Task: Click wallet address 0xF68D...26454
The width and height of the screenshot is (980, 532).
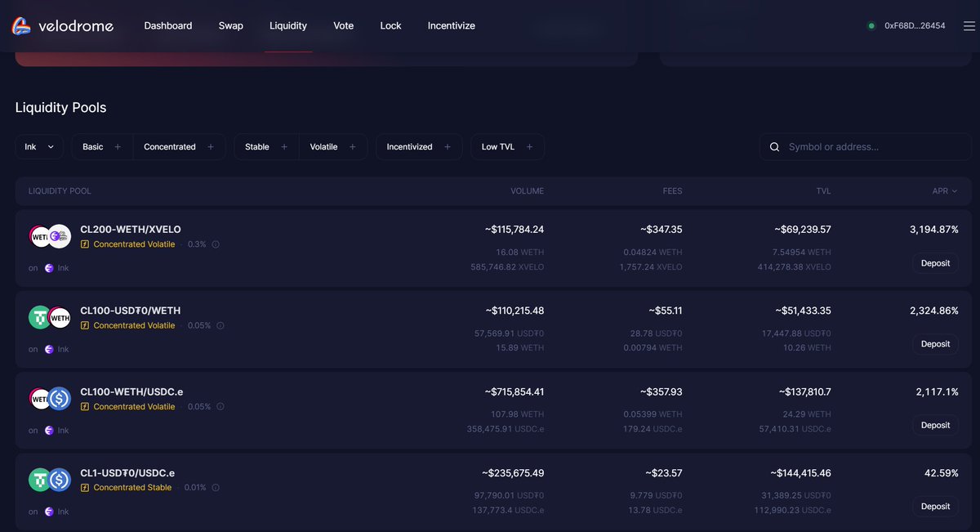Action: tap(915, 26)
